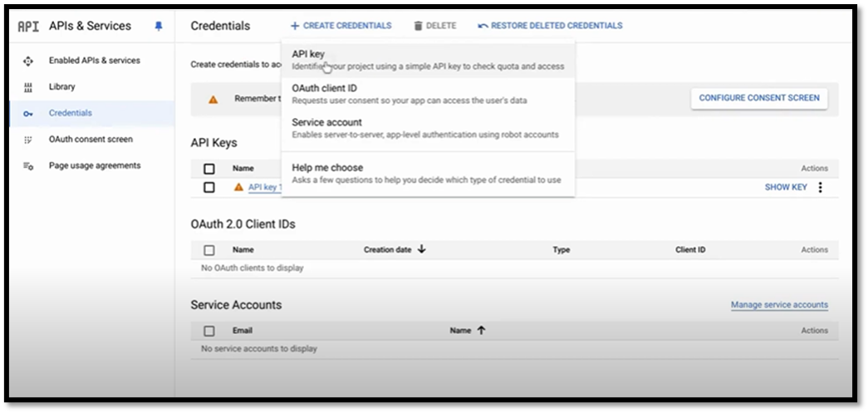Click RESTORE DELETED CREDENTIALS button
This screenshot has width=868, height=413.
click(x=550, y=26)
